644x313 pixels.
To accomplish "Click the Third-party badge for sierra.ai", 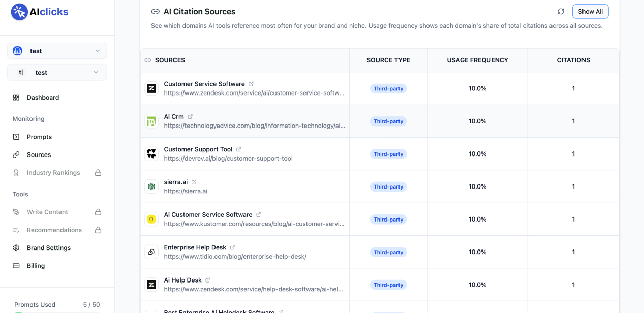I will [388, 187].
